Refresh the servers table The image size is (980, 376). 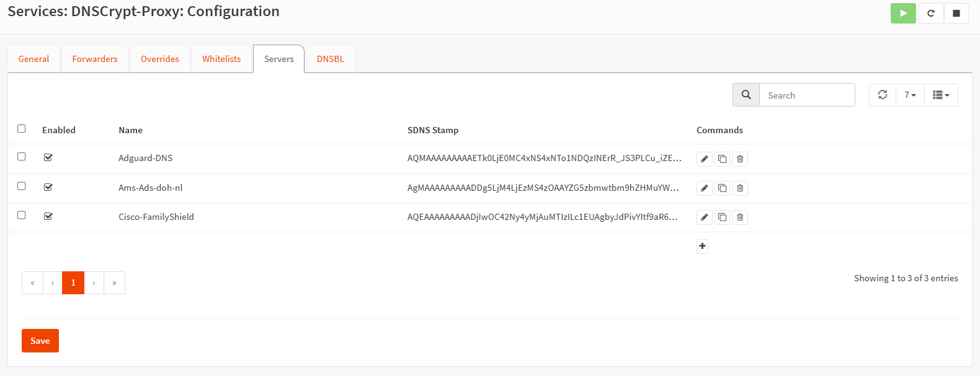point(882,95)
